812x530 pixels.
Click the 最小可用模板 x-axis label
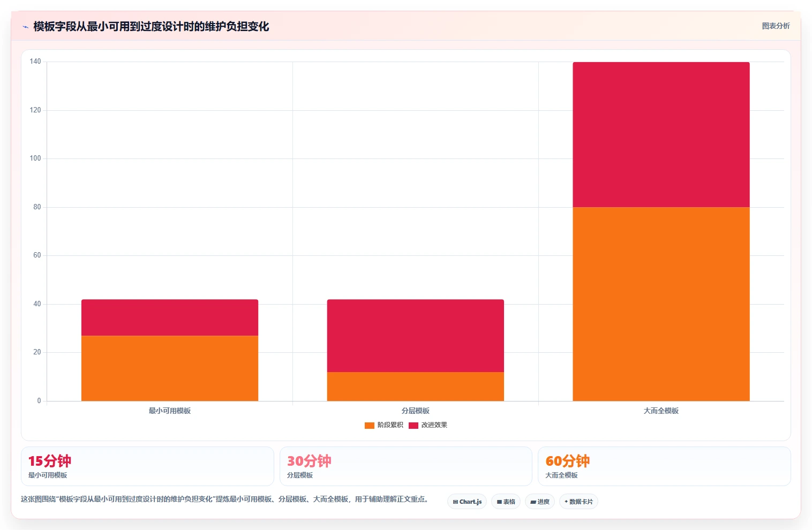pos(170,411)
